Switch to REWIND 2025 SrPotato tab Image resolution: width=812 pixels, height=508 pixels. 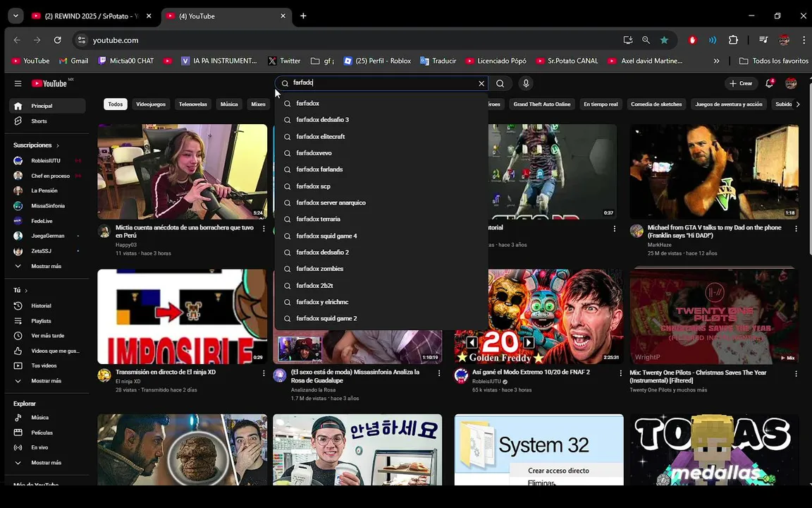tap(92, 16)
